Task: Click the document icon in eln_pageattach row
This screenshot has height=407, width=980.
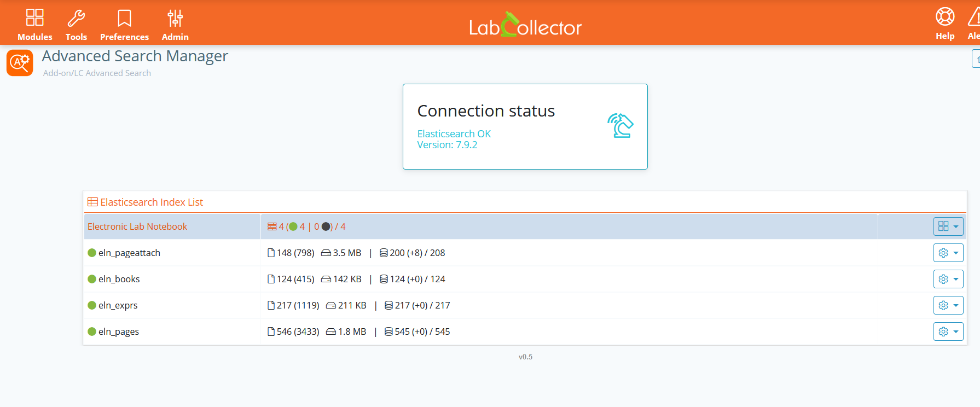Action: click(x=271, y=253)
